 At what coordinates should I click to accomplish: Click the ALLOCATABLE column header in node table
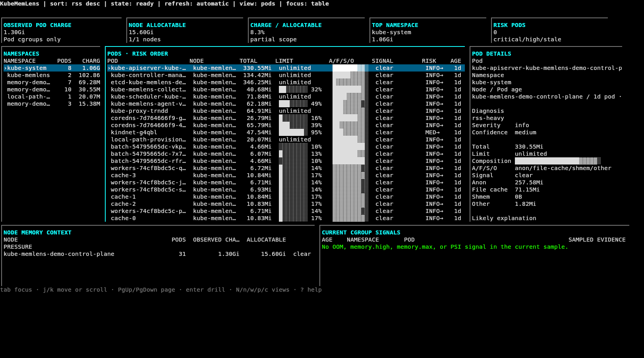coord(266,240)
